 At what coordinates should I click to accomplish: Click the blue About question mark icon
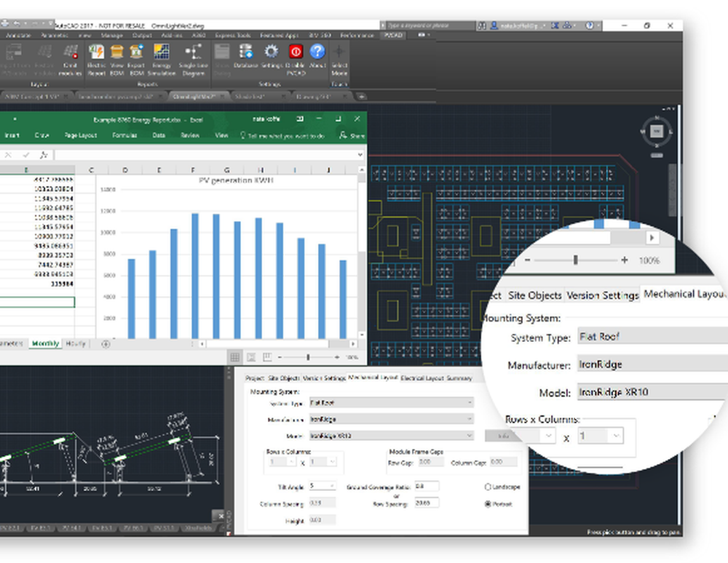(317, 52)
